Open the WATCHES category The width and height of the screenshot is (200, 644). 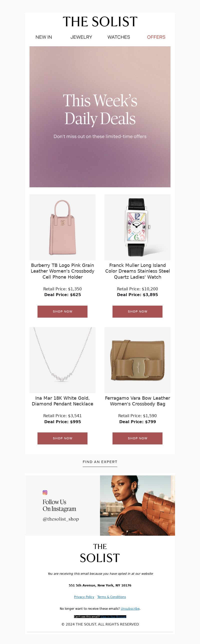[119, 37]
